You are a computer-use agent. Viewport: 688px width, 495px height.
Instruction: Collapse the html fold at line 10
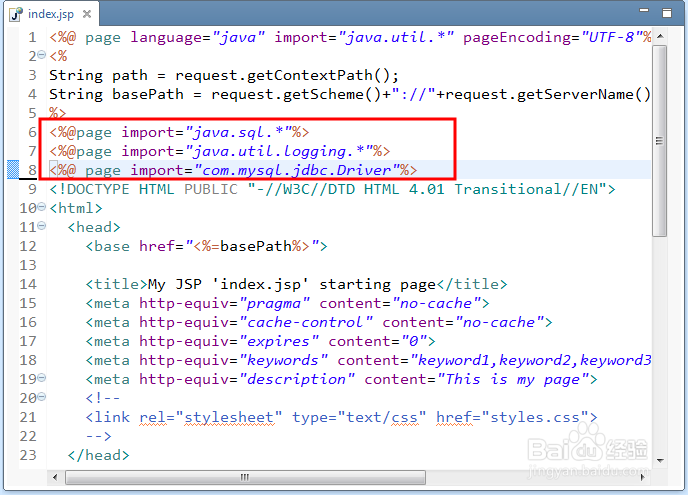point(42,207)
